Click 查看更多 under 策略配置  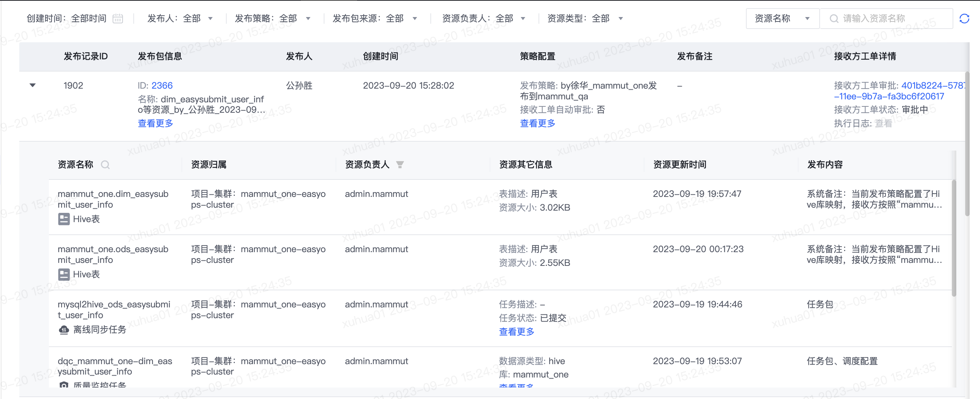[x=537, y=123]
